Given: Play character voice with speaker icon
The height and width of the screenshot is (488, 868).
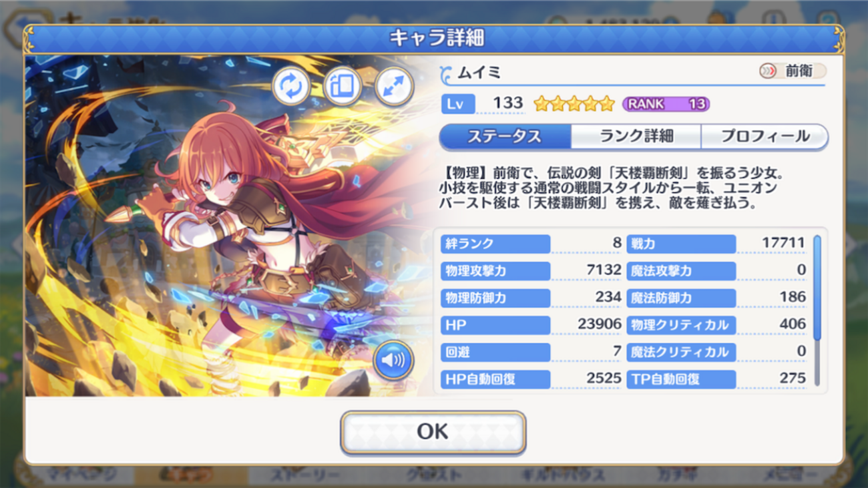Looking at the screenshot, I should [x=393, y=360].
